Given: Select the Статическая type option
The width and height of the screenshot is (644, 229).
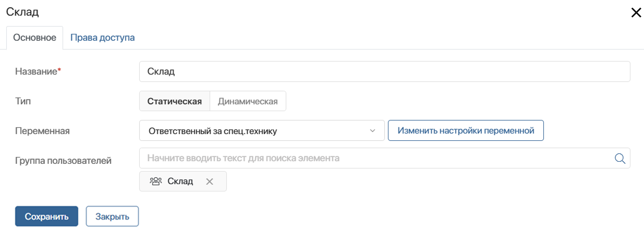Looking at the screenshot, I should pos(175,101).
